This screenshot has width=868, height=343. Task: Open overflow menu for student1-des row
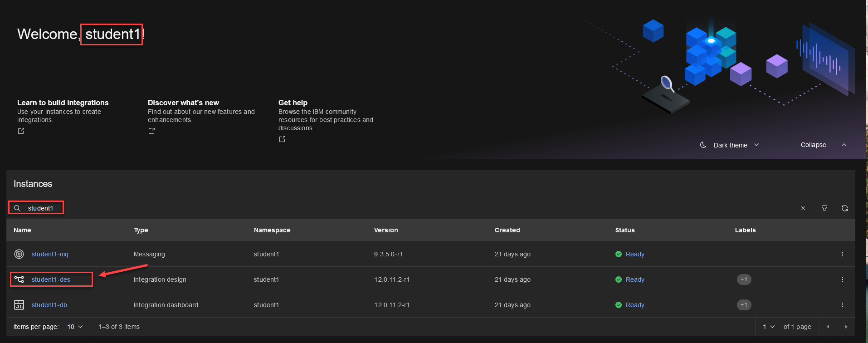coord(842,279)
